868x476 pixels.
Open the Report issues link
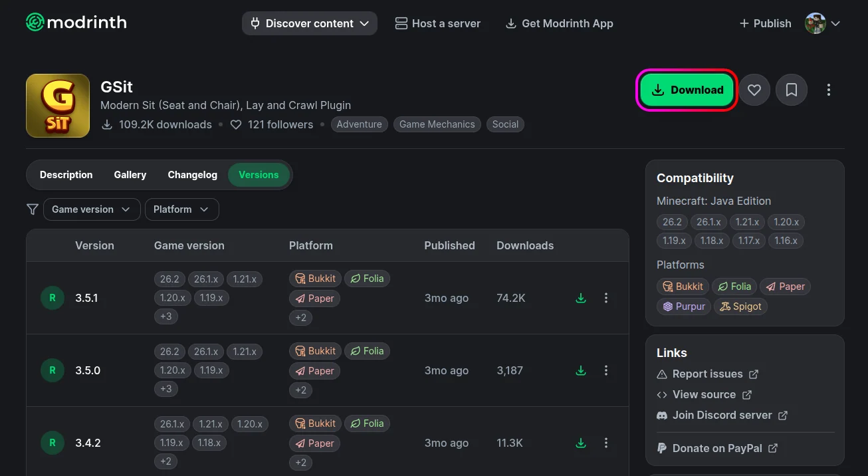coord(708,374)
